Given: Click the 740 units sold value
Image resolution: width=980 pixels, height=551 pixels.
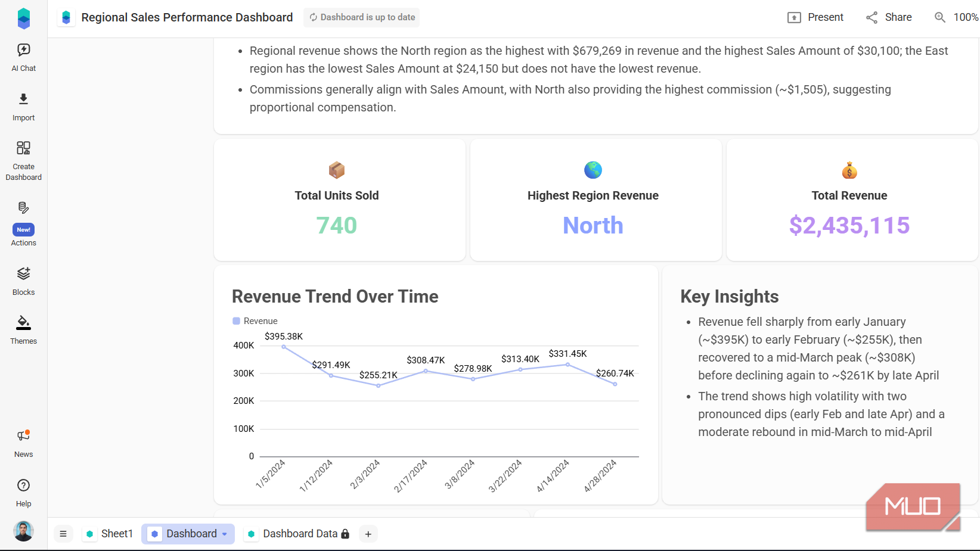Looking at the screenshot, I should 337,225.
